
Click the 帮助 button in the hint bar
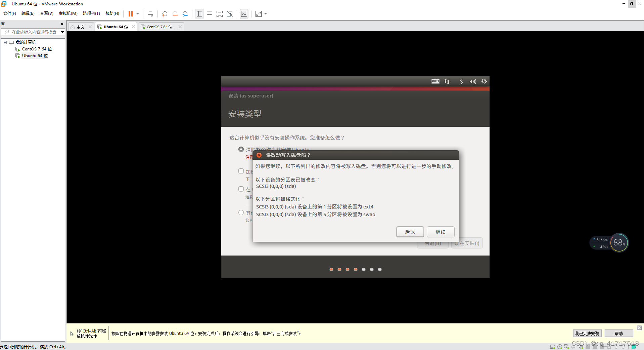coord(619,334)
